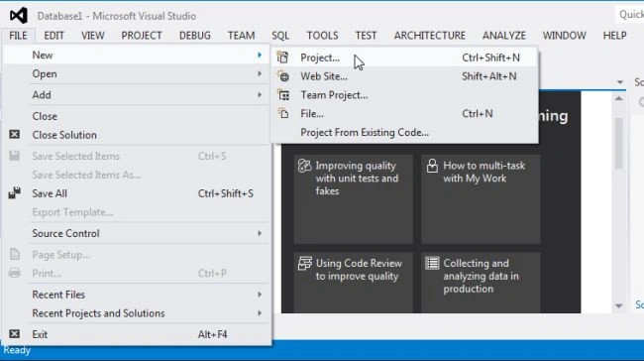Expand the Recent Files submenu arrow
The image size is (644, 361).
click(260, 295)
